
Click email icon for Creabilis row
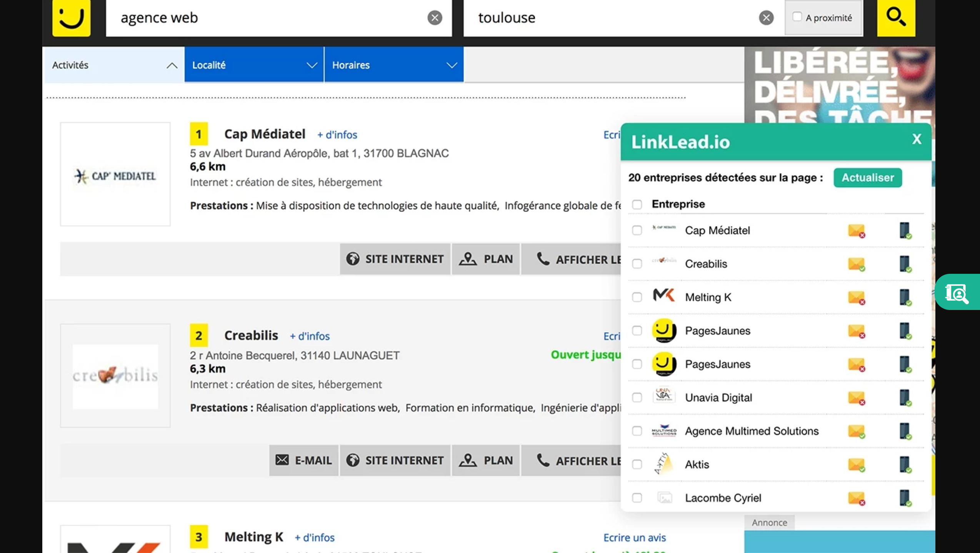(857, 264)
